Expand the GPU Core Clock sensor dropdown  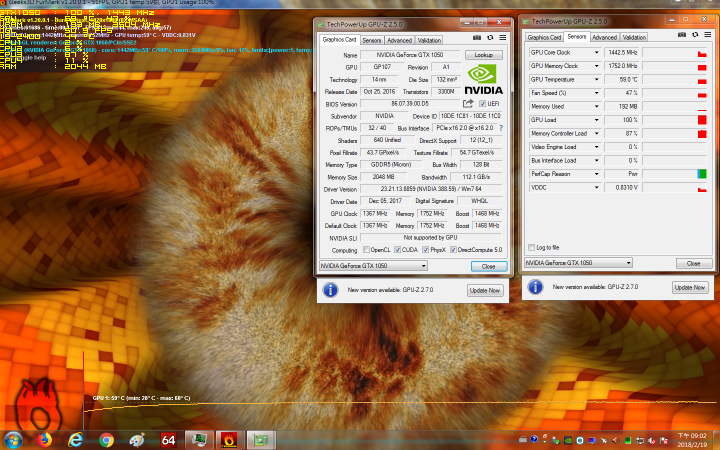(x=596, y=53)
